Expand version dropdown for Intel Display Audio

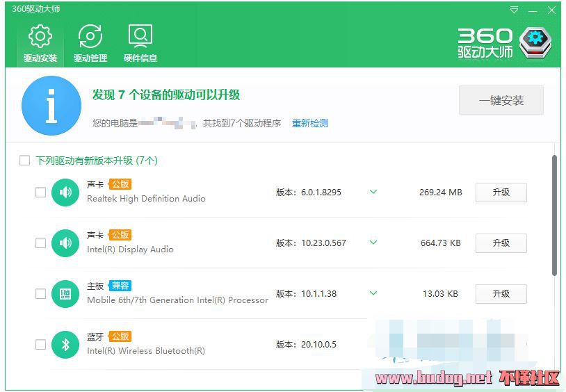(x=373, y=243)
